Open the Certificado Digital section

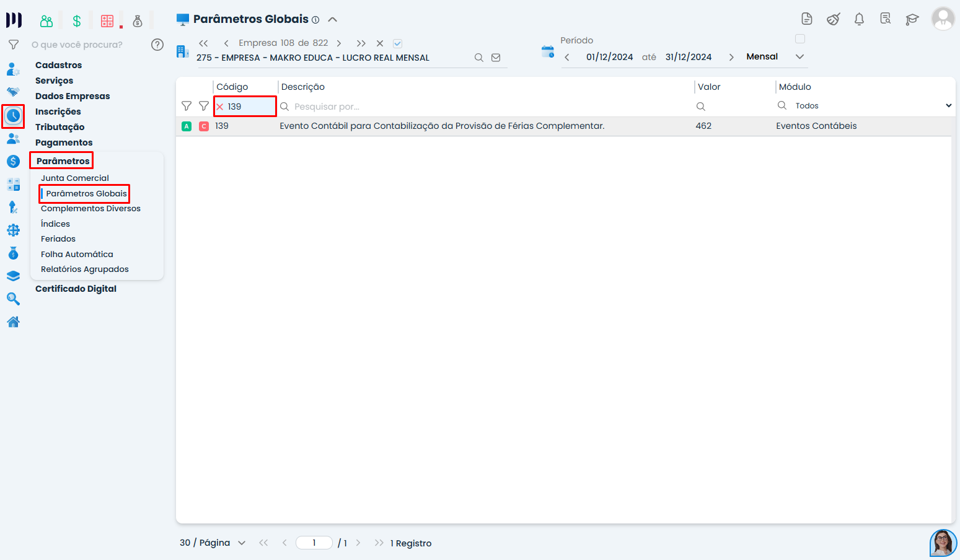pos(76,289)
